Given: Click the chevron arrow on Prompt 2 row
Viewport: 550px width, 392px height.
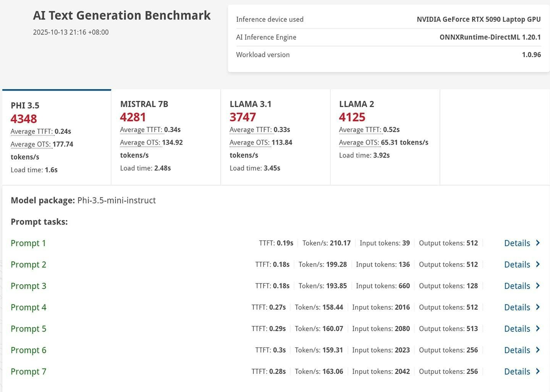Looking at the screenshot, I should point(538,264).
